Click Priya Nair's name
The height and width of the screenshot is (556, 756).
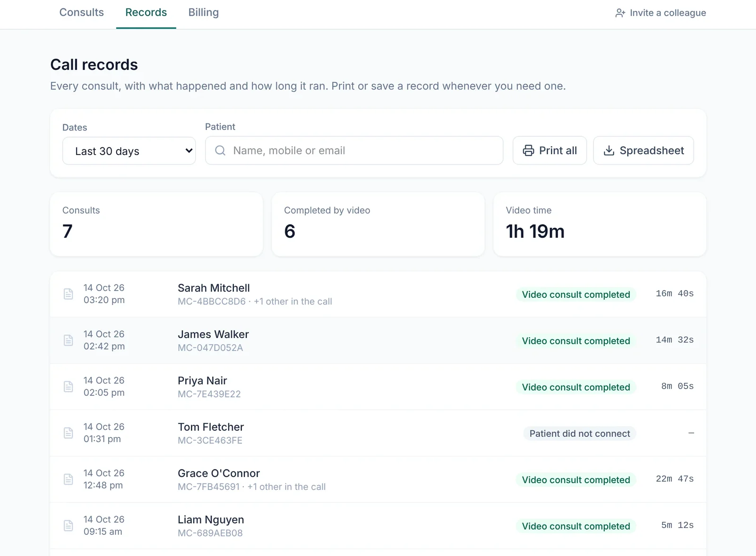(x=202, y=381)
